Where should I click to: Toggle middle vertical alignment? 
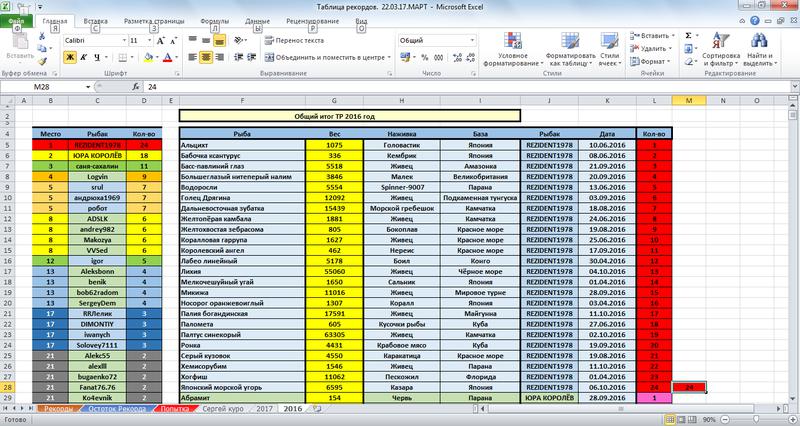[206, 40]
